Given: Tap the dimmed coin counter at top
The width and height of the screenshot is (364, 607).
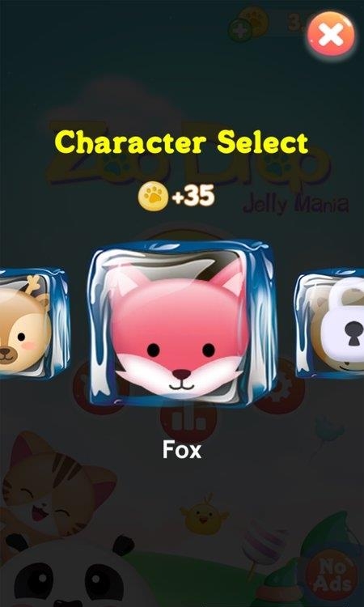Looking at the screenshot, I should coord(286,23).
